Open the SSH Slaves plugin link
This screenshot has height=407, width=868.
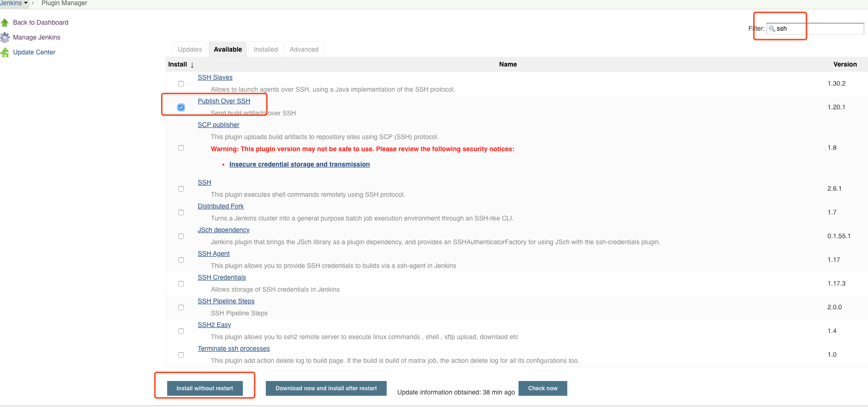pos(215,77)
